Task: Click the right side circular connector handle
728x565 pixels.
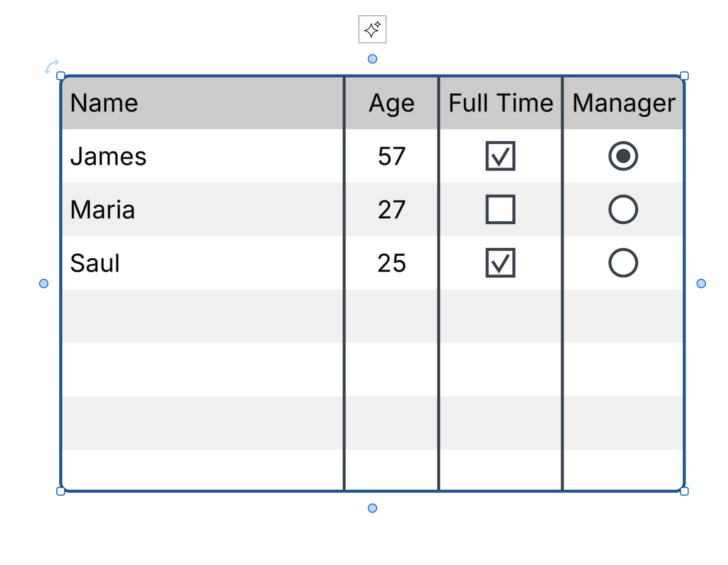Action: pyautogui.click(x=701, y=283)
